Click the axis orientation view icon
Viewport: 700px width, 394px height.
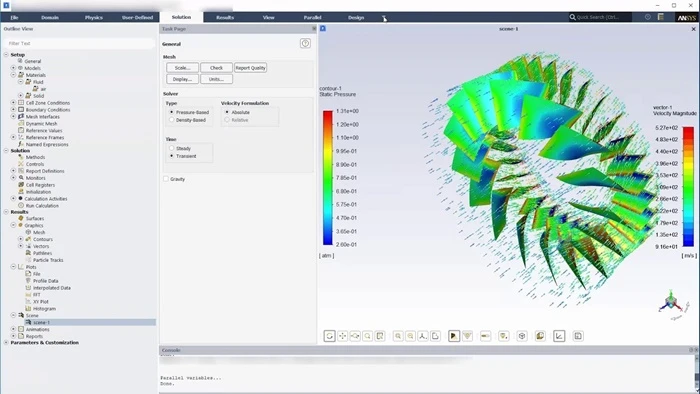coord(423,336)
